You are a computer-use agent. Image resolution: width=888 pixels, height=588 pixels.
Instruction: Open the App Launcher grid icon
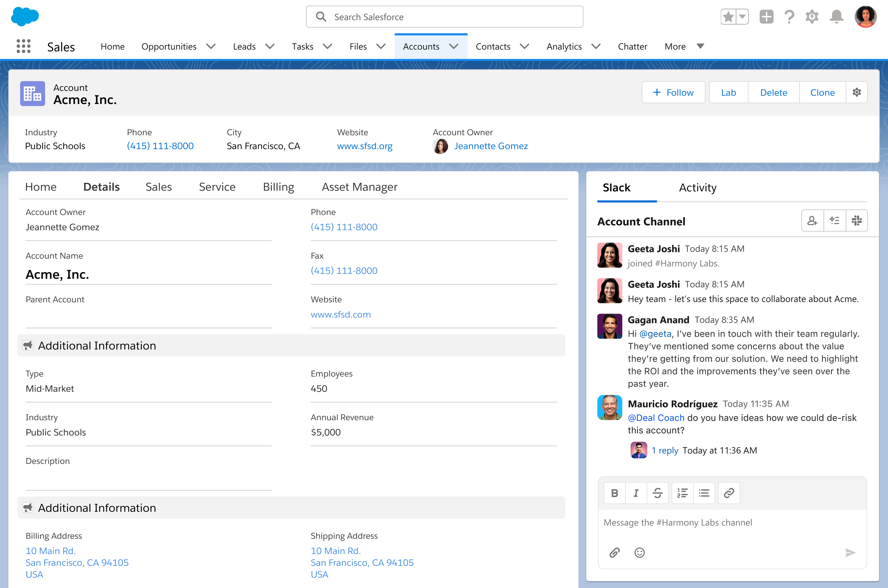pyautogui.click(x=24, y=46)
